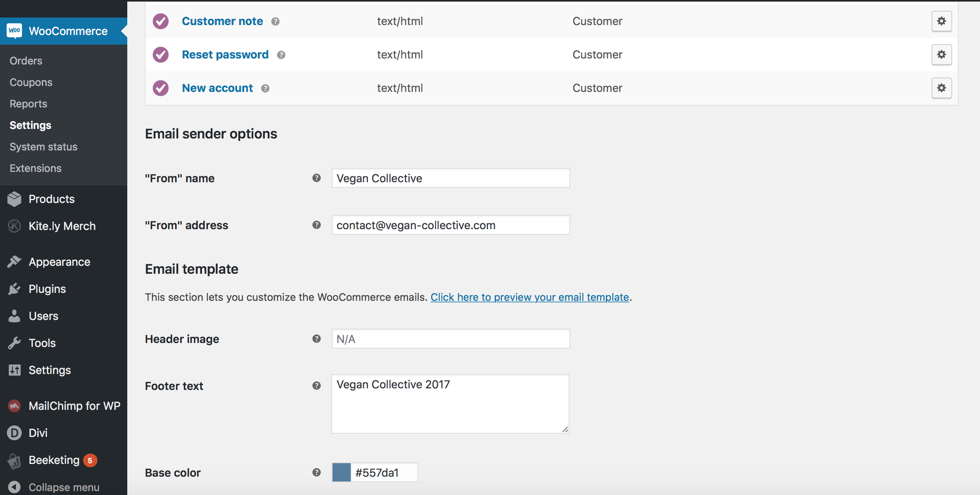Viewport: 980px width, 495px height.
Task: Open the New account email link
Action: point(217,88)
